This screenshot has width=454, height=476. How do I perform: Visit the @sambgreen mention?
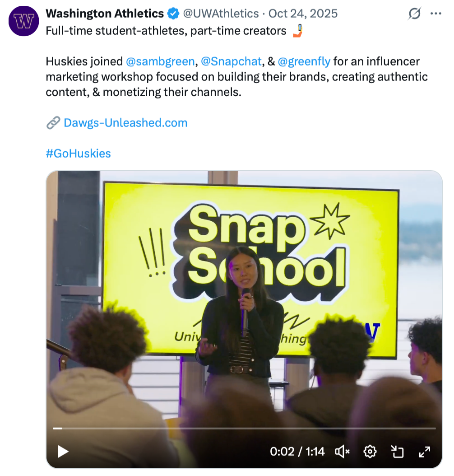coord(160,61)
